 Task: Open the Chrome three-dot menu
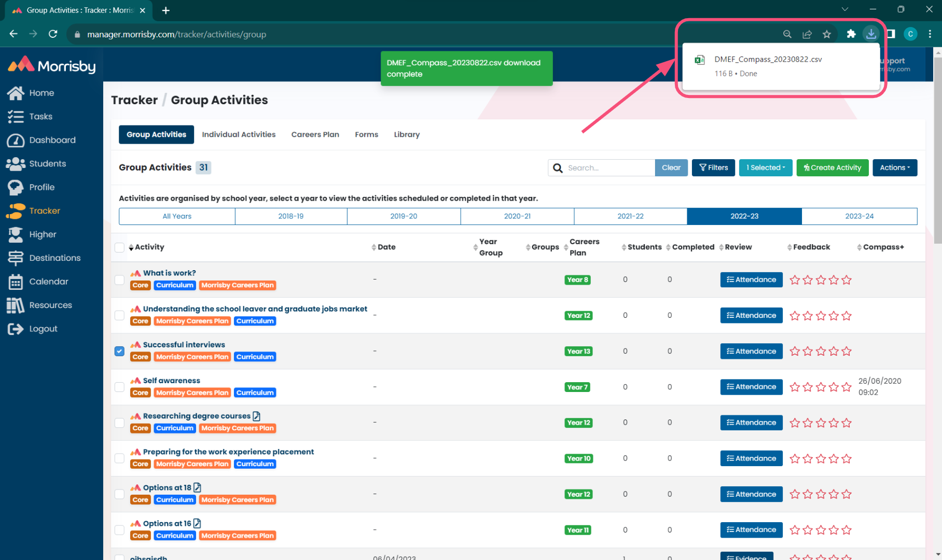pyautogui.click(x=930, y=34)
